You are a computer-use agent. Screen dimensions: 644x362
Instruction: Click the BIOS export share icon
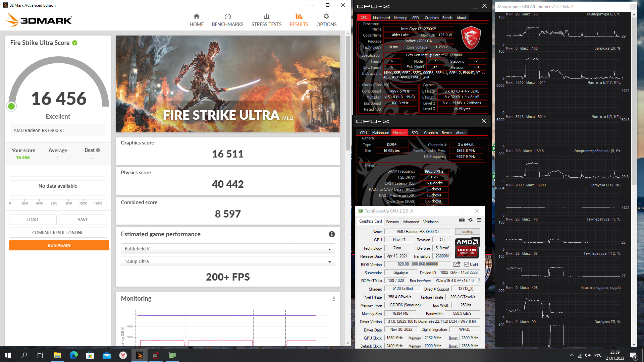point(457,264)
